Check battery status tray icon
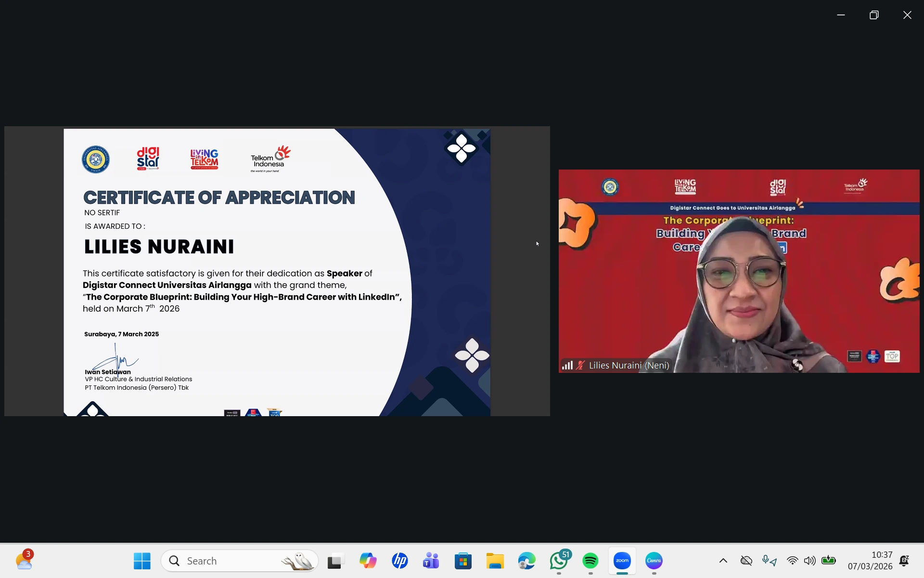924x578 pixels. coord(829,560)
